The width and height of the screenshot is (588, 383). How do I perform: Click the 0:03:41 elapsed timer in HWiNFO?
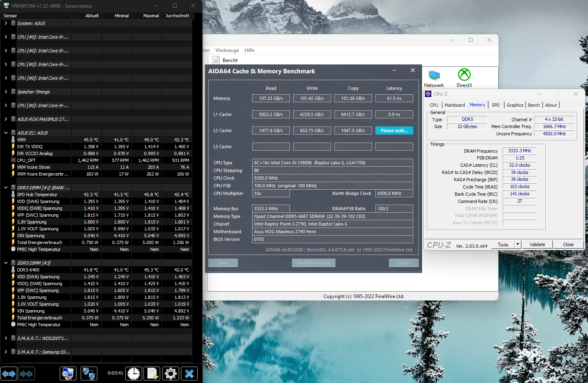(x=115, y=373)
